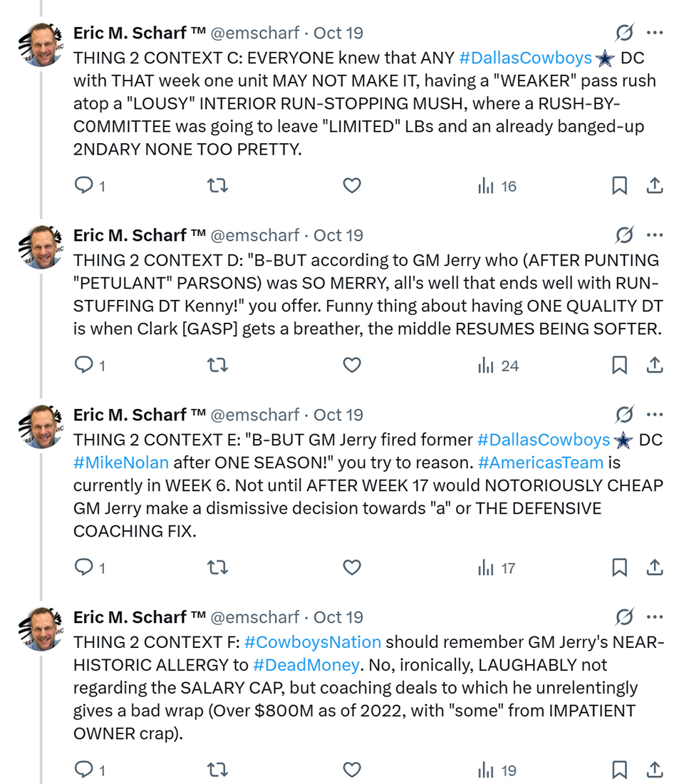Open the #AmericasTeam hashtag
Viewport: 684px width, 784px height.
click(x=541, y=463)
